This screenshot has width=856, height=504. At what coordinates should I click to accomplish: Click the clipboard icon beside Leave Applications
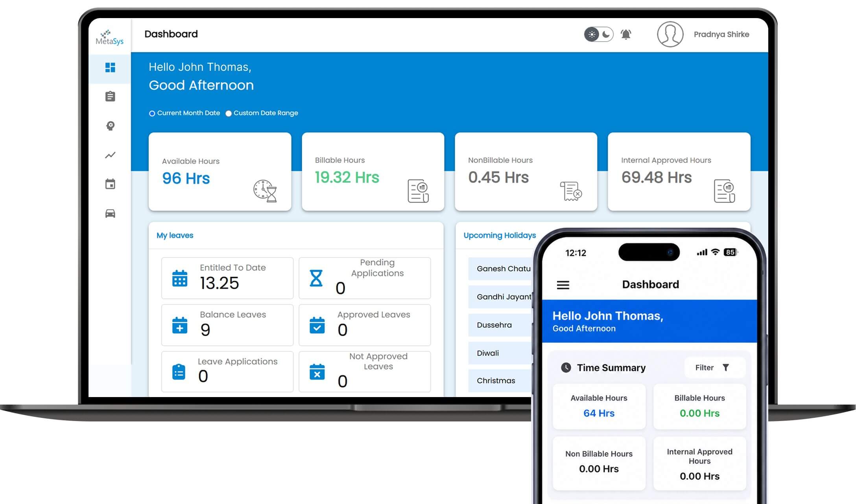179,372
